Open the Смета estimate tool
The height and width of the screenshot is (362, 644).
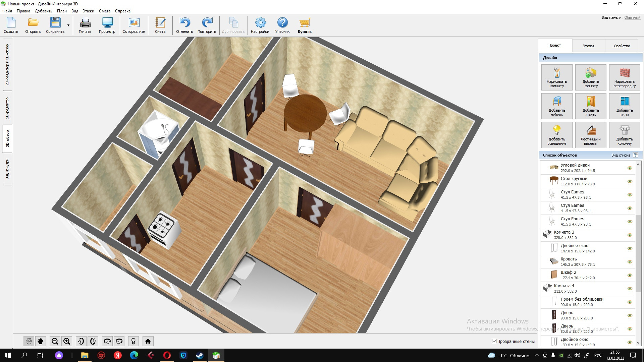160,23
